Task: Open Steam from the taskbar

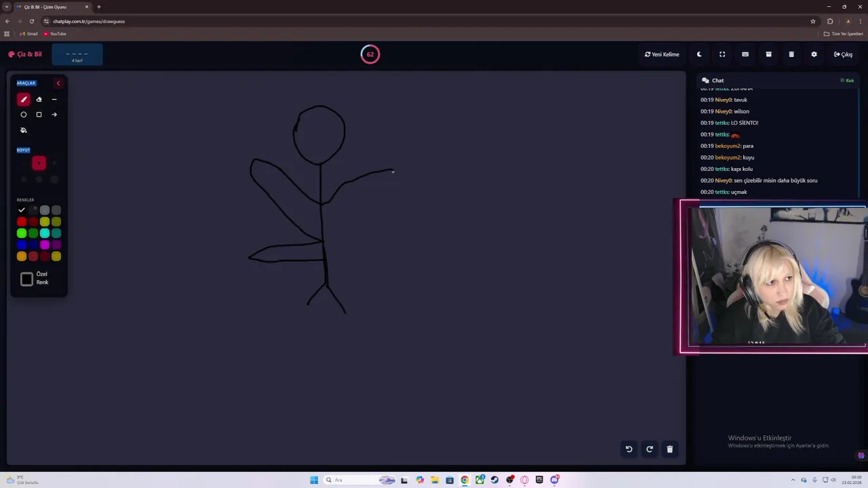Action: (494, 480)
